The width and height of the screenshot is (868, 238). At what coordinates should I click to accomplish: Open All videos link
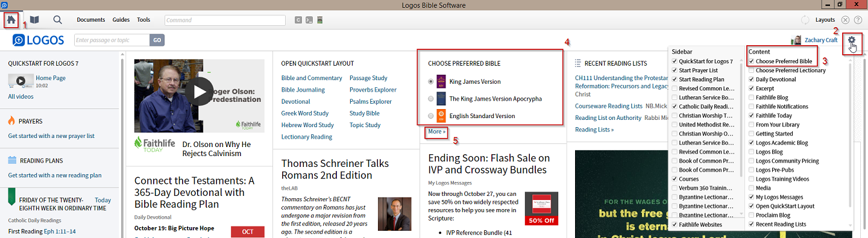(20, 96)
